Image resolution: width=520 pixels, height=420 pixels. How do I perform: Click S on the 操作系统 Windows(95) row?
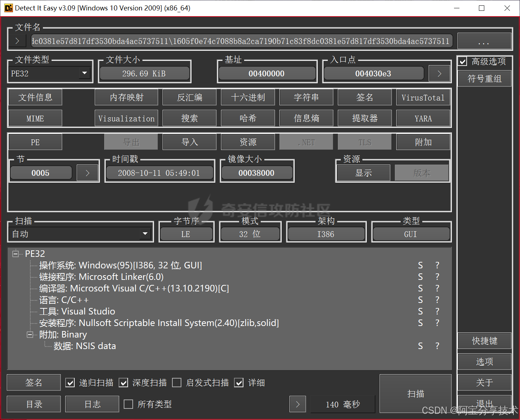(420, 265)
